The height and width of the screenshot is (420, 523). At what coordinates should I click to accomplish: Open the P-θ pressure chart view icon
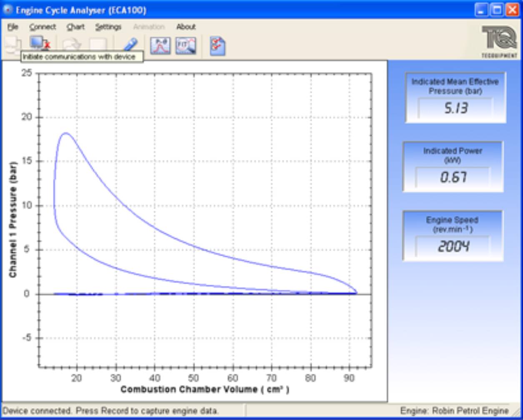[x=160, y=46]
